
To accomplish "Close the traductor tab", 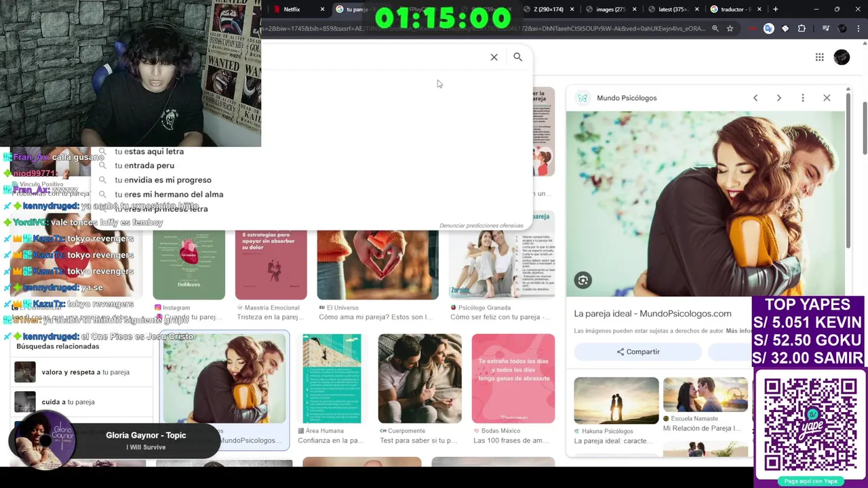I will click(x=759, y=9).
